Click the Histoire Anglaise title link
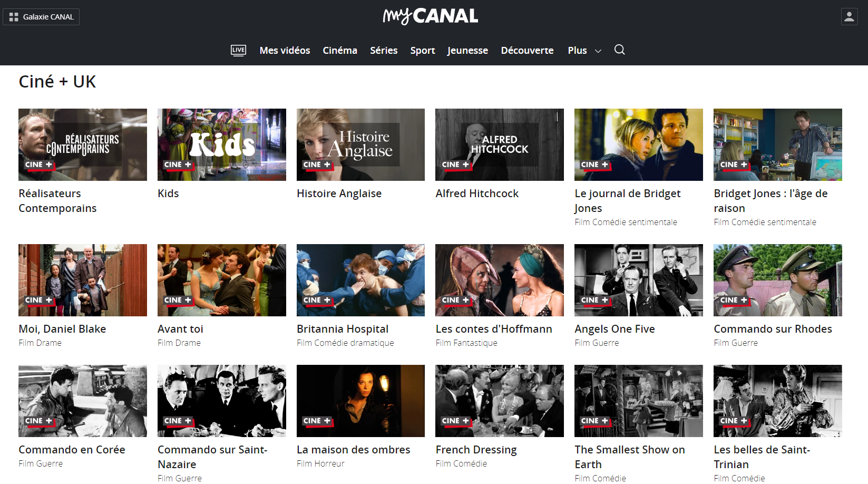The width and height of the screenshot is (868, 484). [x=339, y=193]
